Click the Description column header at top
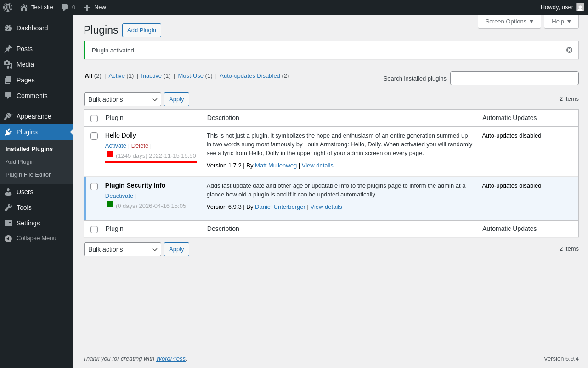The height and width of the screenshot is (368, 588). click(223, 118)
